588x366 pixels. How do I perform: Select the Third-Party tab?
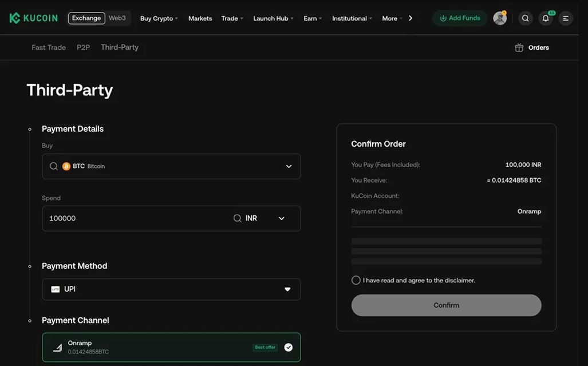120,47
